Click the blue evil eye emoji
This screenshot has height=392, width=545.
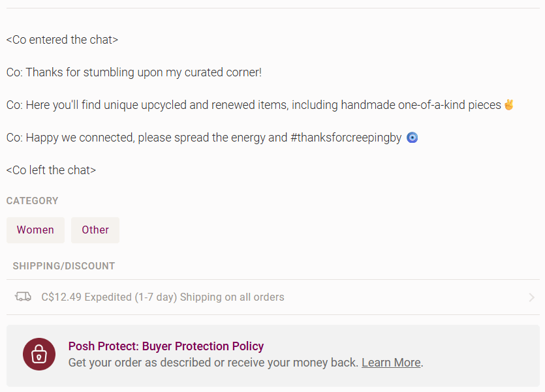(412, 138)
